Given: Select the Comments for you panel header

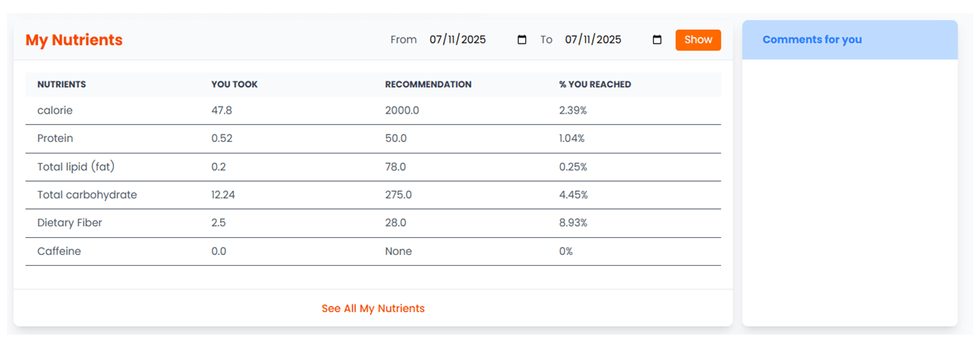Looking at the screenshot, I should 850,40.
